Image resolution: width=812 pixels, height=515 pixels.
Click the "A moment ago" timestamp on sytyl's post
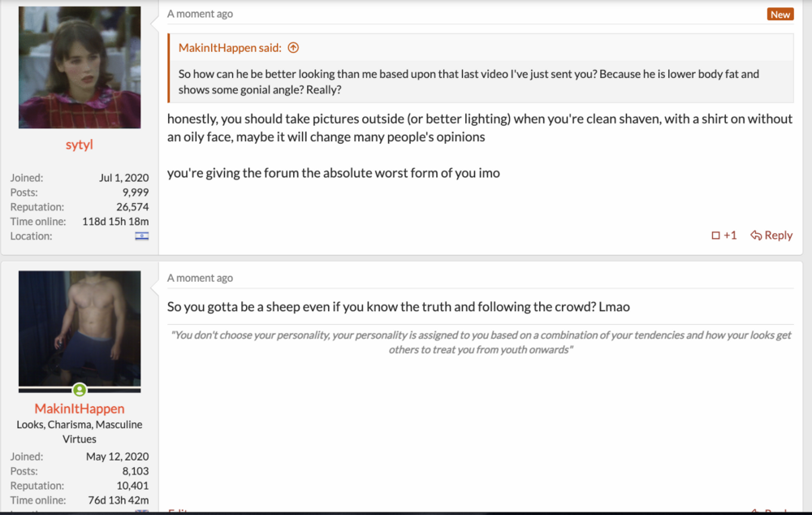[x=200, y=14]
